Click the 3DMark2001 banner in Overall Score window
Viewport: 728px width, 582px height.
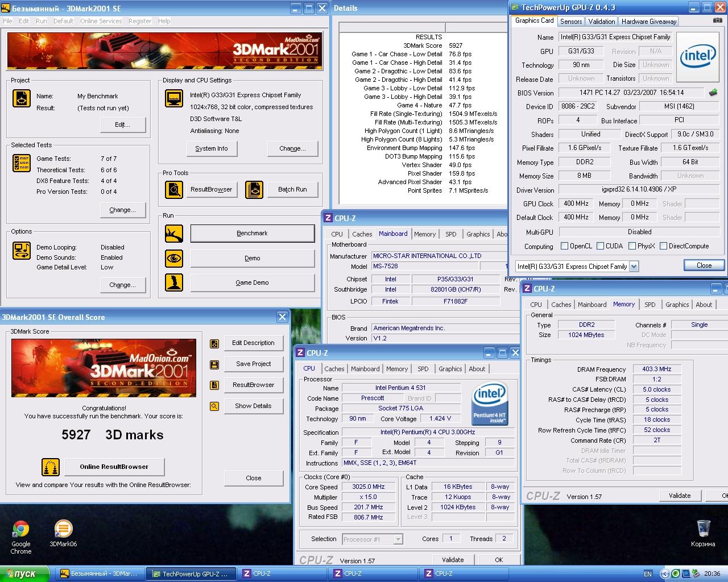pos(104,368)
